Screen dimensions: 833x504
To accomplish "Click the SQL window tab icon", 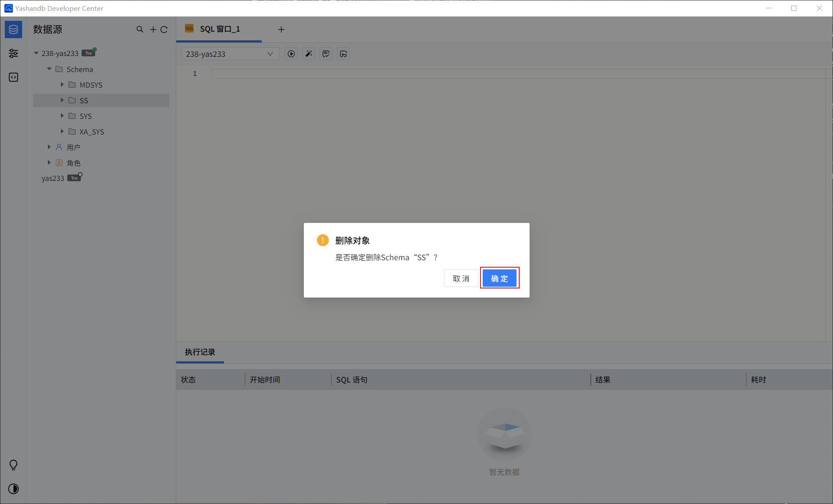I will click(189, 29).
